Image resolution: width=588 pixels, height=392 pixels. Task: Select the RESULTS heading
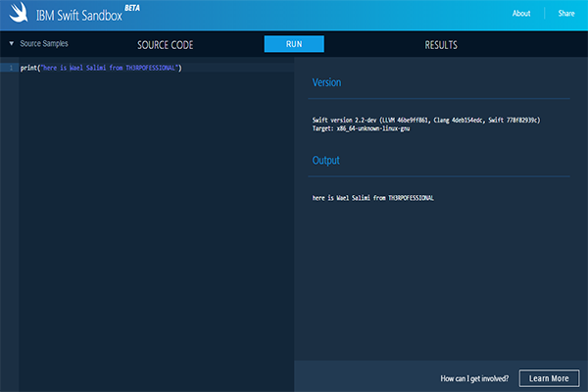pos(441,45)
